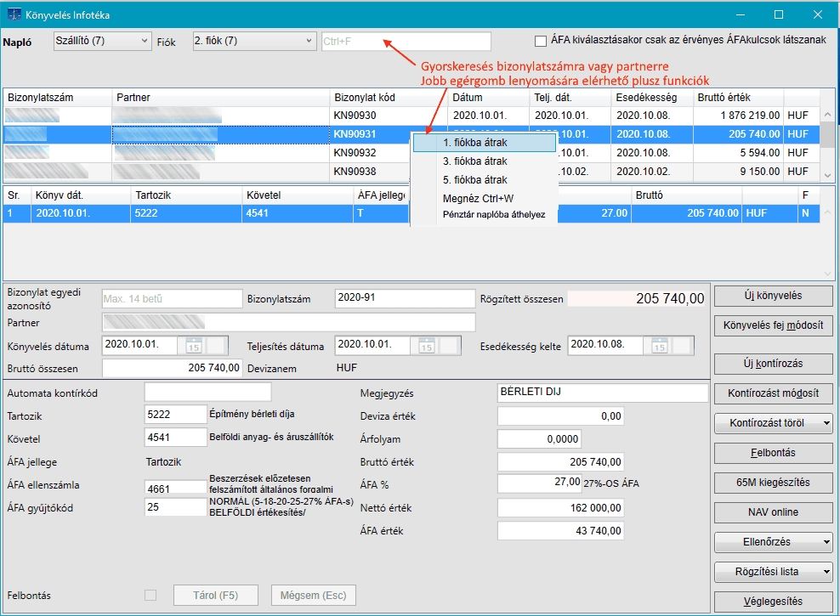Open calendar picker for Esedékesség kelte
This screenshot has height=616, width=840.
(660, 347)
